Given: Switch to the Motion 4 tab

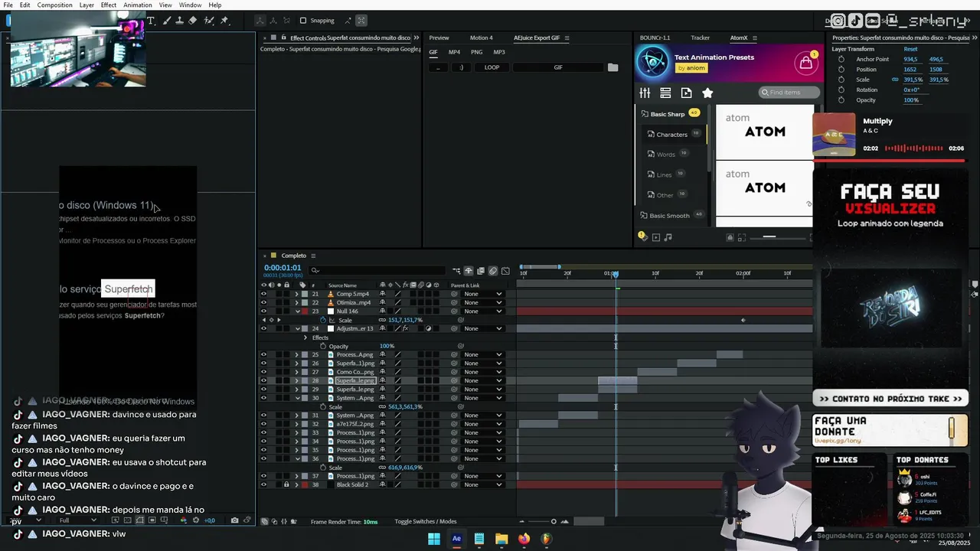Looking at the screenshot, I should tap(481, 37).
